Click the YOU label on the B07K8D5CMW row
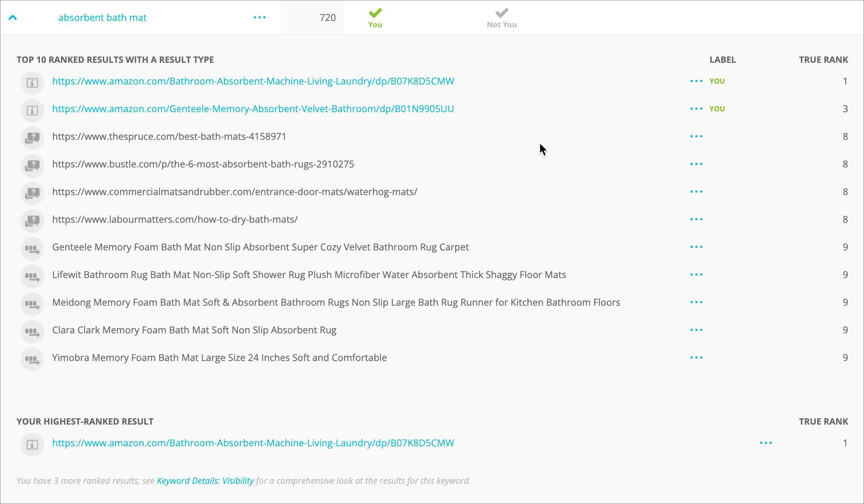 [x=717, y=81]
